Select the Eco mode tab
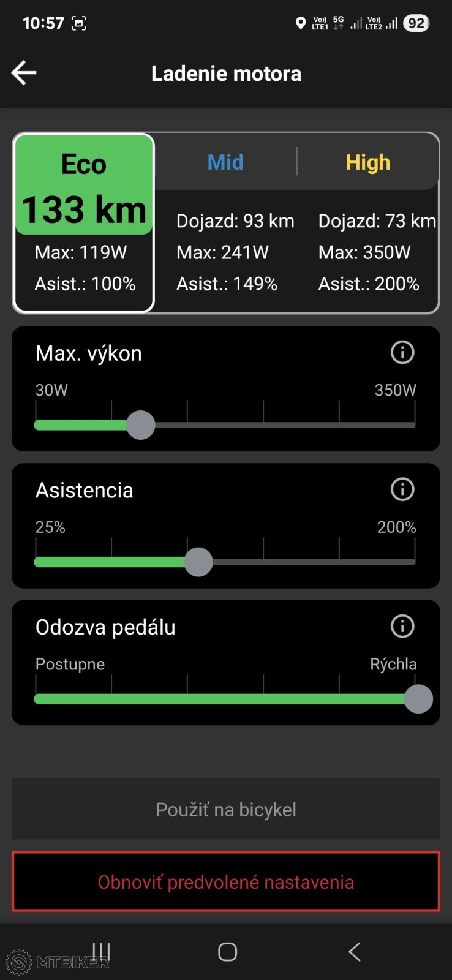This screenshot has height=980, width=452. [84, 164]
